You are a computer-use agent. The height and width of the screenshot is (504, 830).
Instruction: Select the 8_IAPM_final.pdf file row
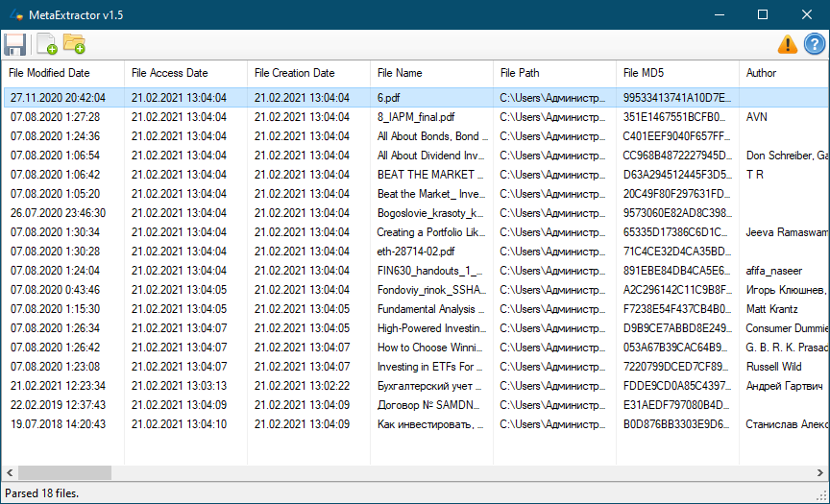coord(416,117)
